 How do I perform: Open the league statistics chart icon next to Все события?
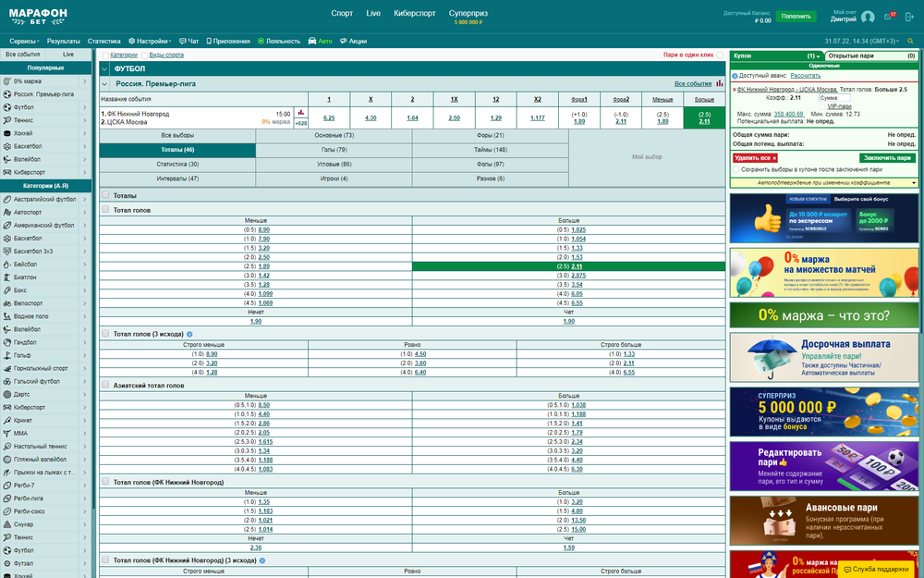pyautogui.click(x=720, y=84)
